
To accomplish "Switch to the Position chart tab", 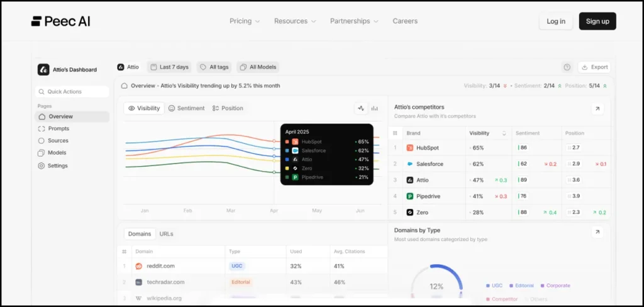I will coord(228,108).
